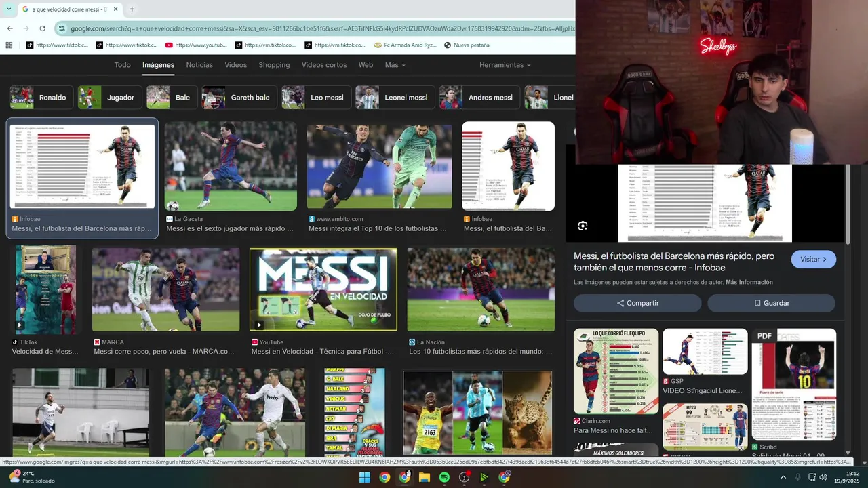Image resolution: width=868 pixels, height=488 pixels.
Task: Expand the Herramientas dropdown
Action: click(505, 65)
